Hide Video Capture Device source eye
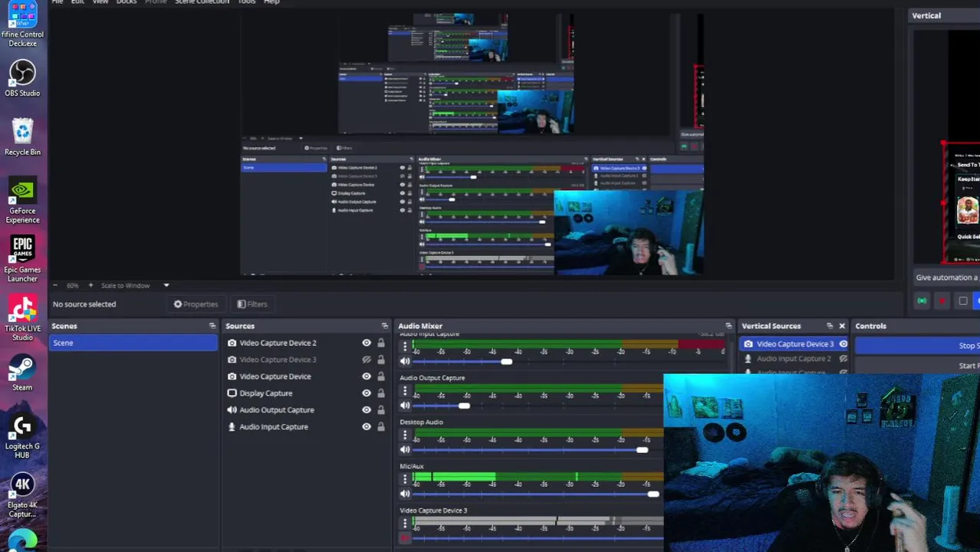This screenshot has height=552, width=980. click(367, 376)
